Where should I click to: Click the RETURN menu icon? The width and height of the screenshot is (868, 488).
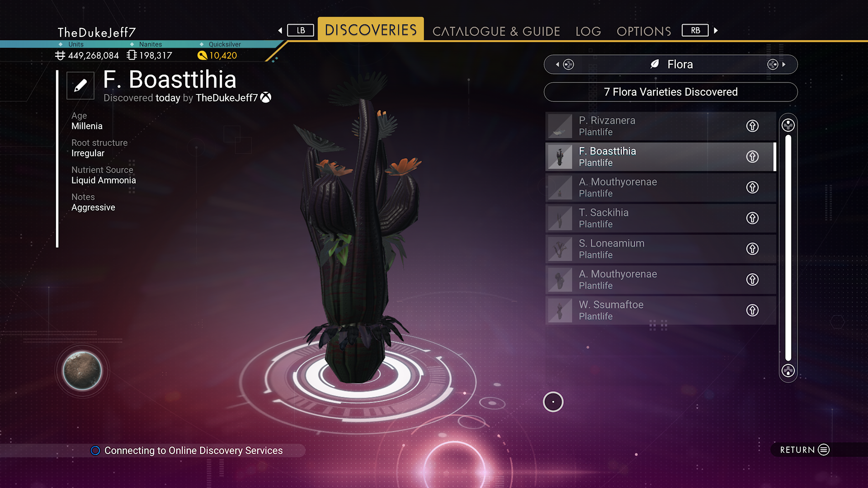(x=824, y=450)
